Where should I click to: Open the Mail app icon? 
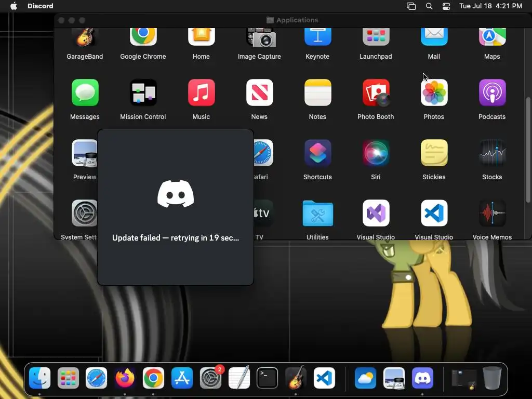pos(434,37)
